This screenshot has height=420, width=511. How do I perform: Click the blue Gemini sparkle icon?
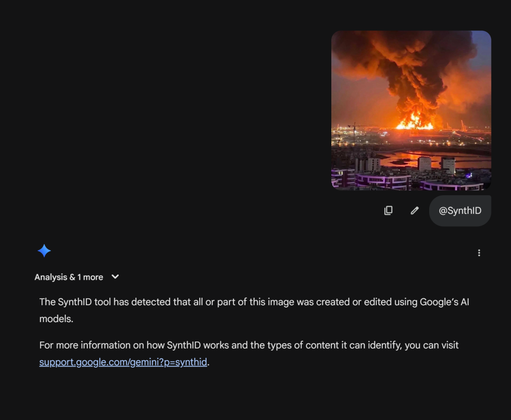point(44,251)
